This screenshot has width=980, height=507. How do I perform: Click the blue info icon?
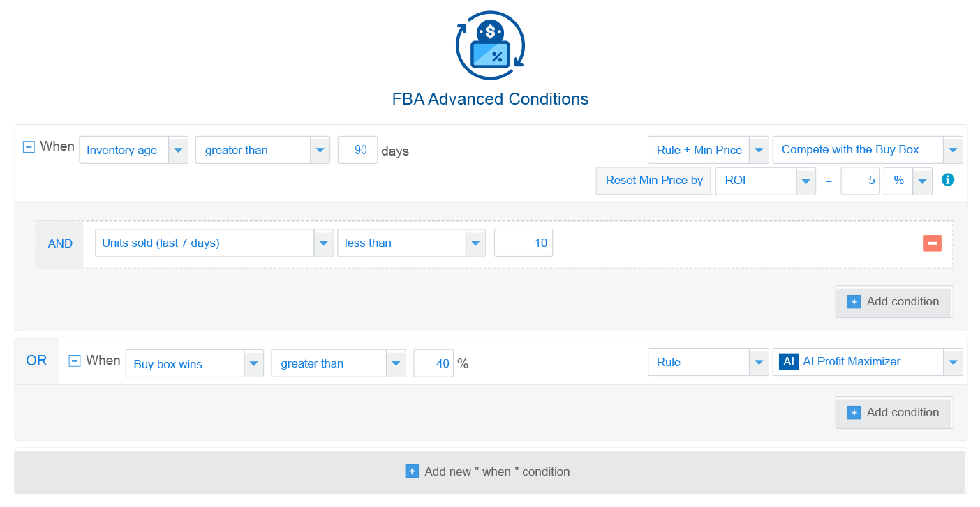[948, 180]
